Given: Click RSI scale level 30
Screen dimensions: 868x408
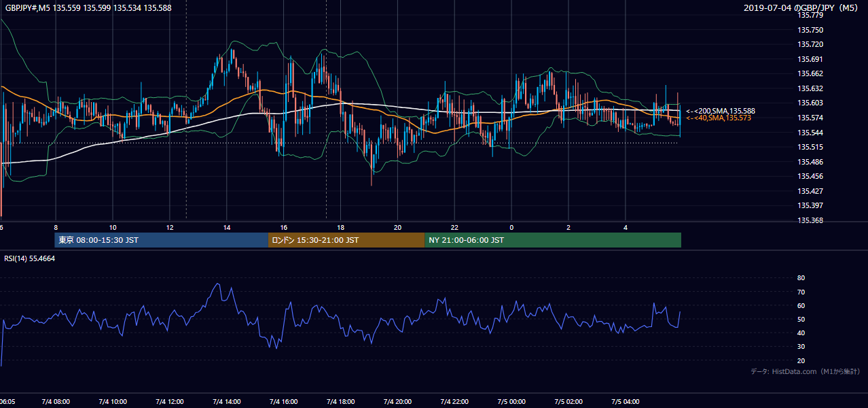Looking at the screenshot, I should (801, 347).
